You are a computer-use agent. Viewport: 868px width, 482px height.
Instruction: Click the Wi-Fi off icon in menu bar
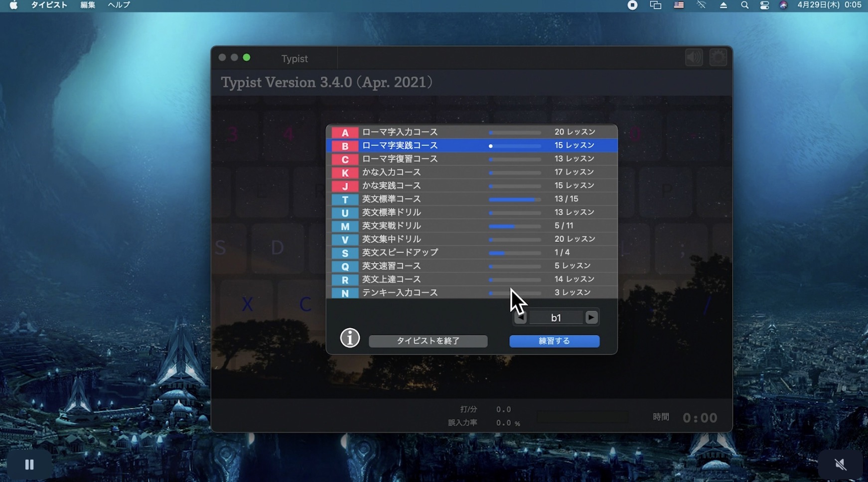[x=702, y=5]
